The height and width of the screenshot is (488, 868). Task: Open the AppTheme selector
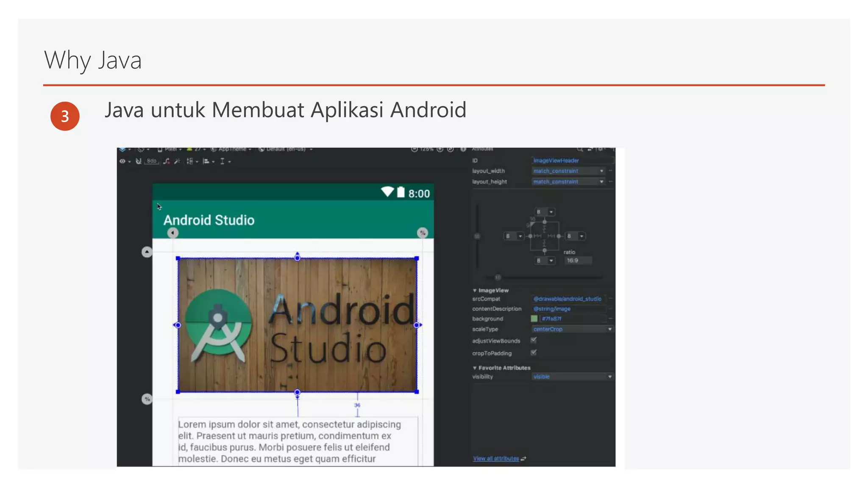pyautogui.click(x=231, y=149)
